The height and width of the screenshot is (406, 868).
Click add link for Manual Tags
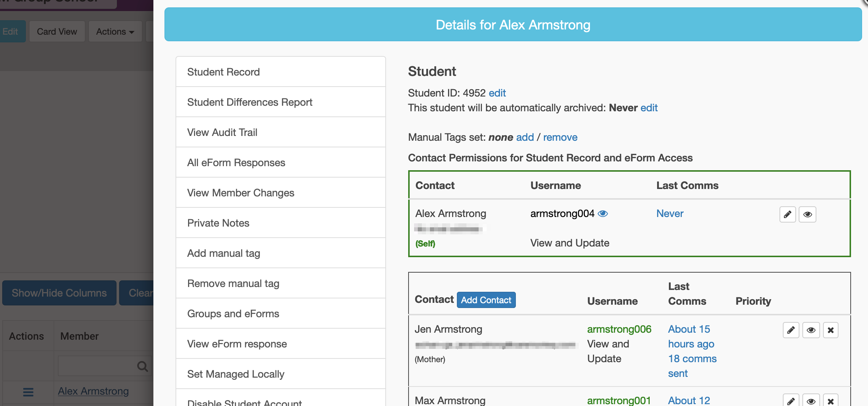[x=525, y=137]
